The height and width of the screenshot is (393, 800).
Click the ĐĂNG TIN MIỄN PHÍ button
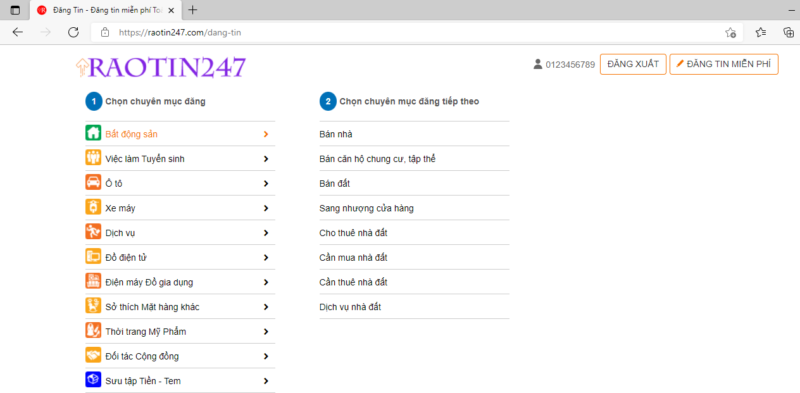coord(724,64)
